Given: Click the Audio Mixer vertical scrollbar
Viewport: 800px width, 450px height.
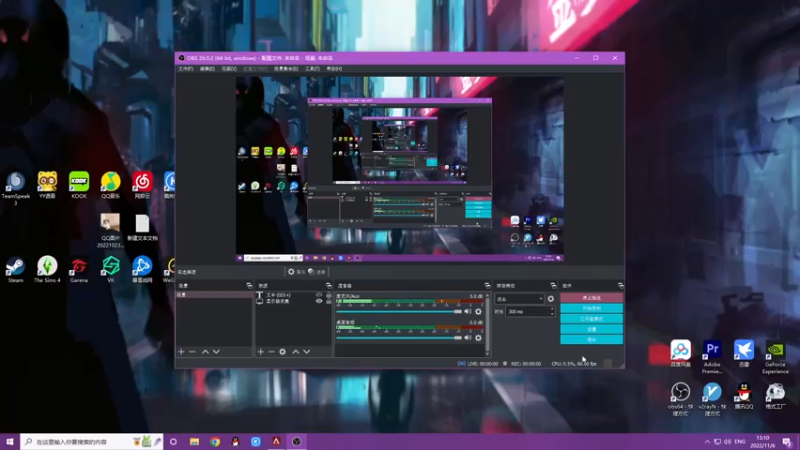Looking at the screenshot, I should (487, 324).
